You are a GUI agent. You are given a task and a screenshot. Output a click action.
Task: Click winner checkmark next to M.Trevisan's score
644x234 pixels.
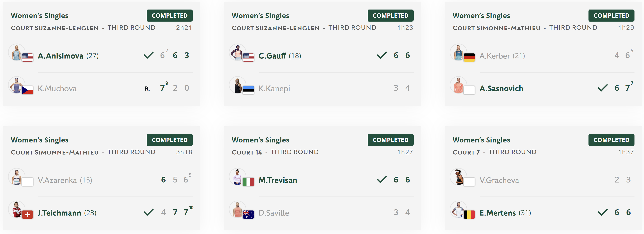(382, 179)
